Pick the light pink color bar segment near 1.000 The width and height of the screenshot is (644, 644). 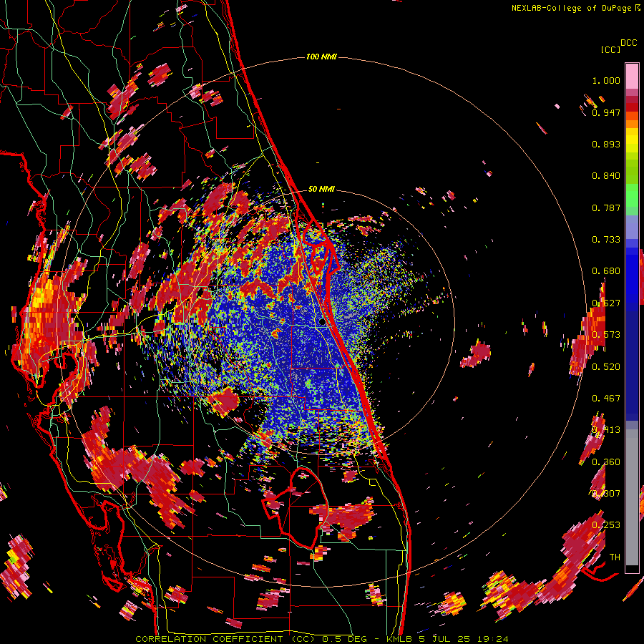tap(632, 77)
